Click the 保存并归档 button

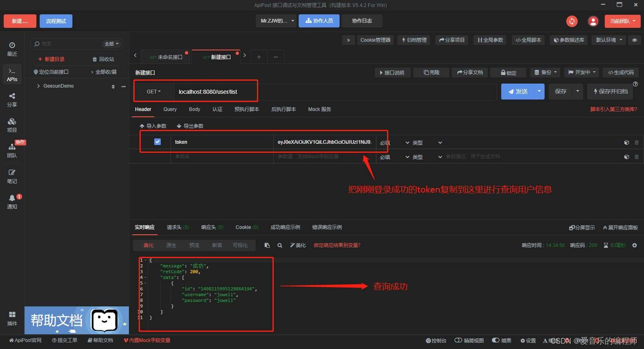(x=610, y=91)
